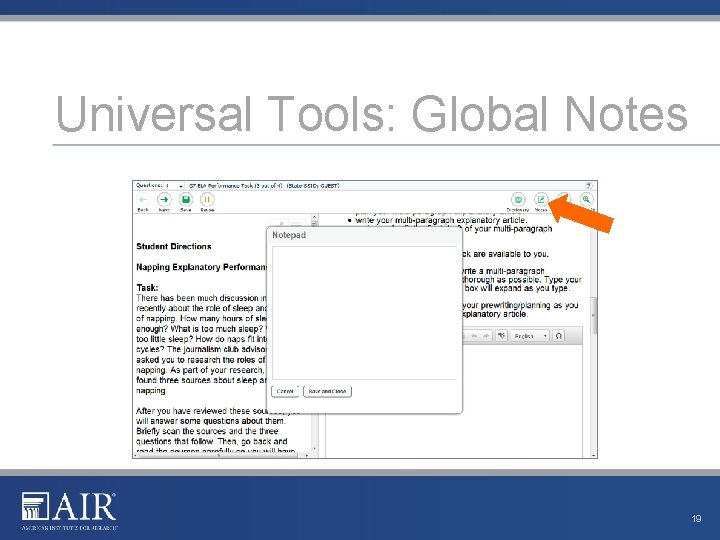This screenshot has height=540, width=720.
Task: Click the redo arrow in the editor toolbar
Action: (x=486, y=336)
